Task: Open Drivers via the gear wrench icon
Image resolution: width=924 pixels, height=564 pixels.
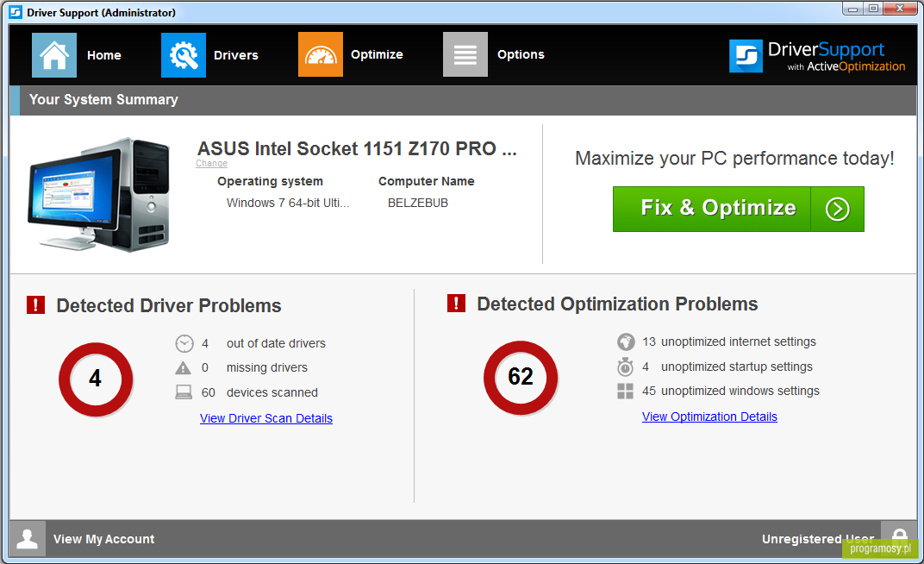Action: pyautogui.click(x=184, y=55)
